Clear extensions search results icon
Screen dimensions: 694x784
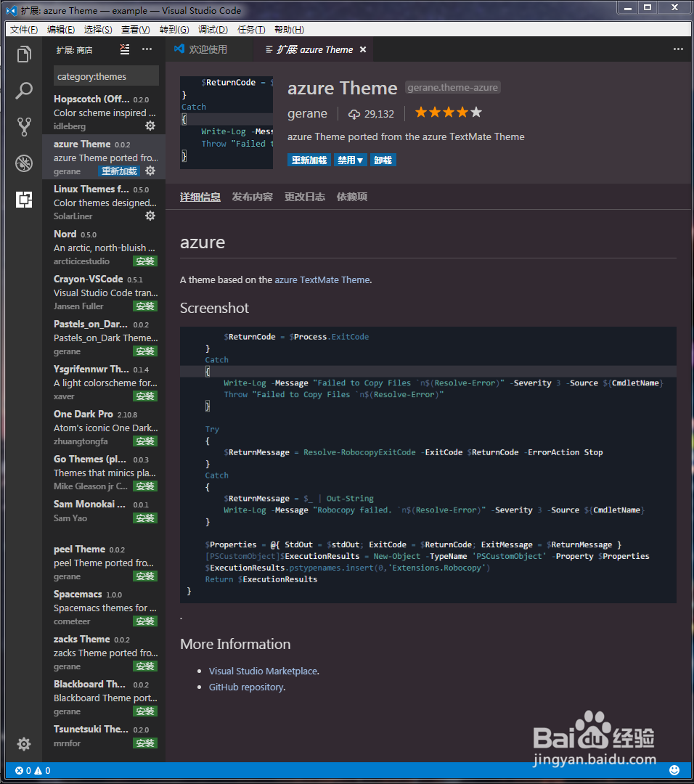pyautogui.click(x=125, y=49)
